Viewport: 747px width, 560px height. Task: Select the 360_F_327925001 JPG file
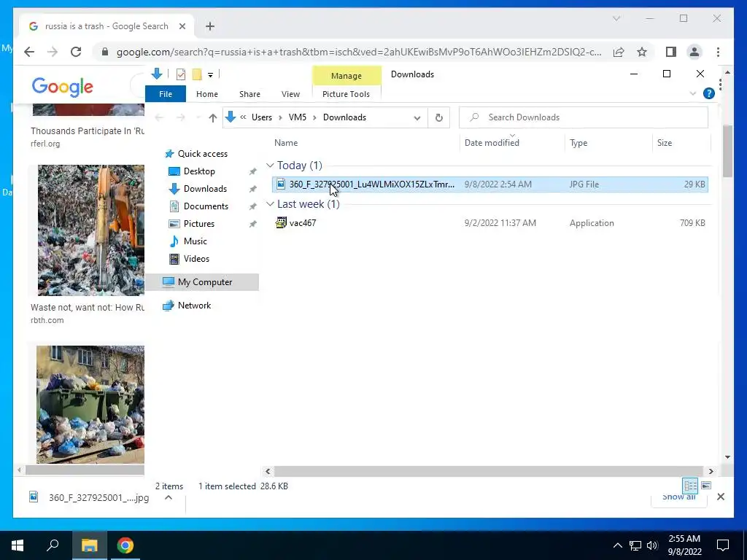[x=490, y=184]
